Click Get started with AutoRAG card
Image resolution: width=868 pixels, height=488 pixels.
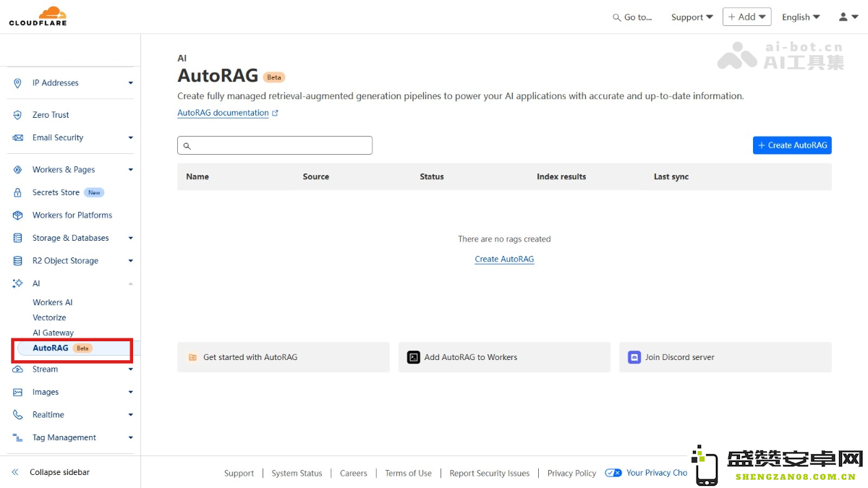[x=284, y=357]
